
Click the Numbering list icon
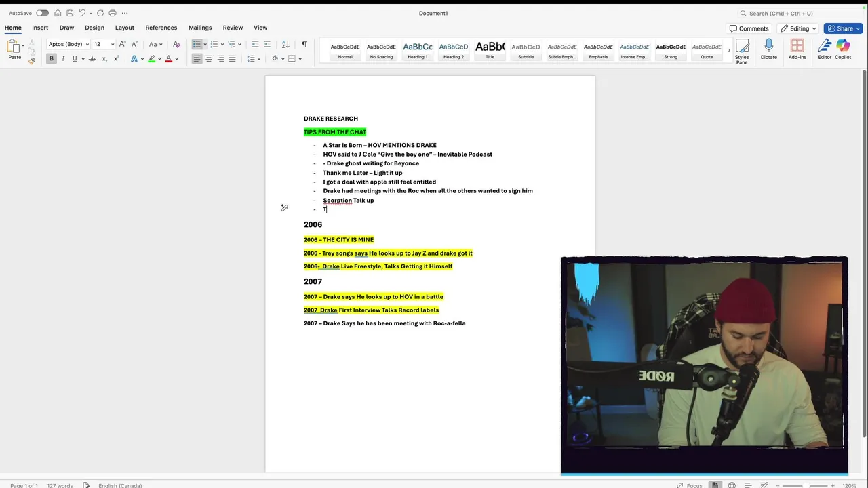[x=214, y=44]
